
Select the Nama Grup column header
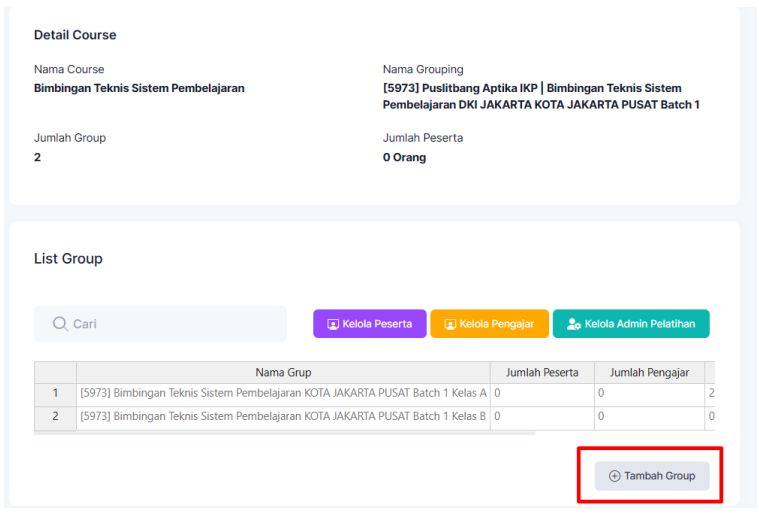(283, 373)
